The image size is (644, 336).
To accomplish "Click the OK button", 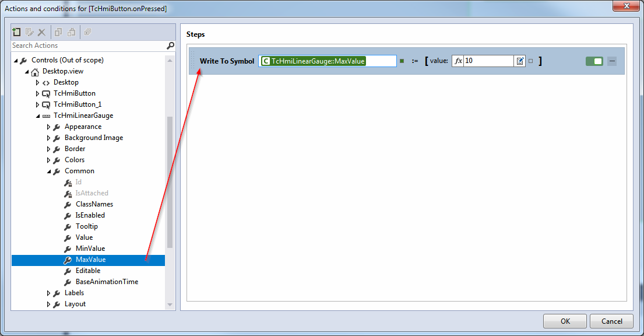I will point(565,321).
